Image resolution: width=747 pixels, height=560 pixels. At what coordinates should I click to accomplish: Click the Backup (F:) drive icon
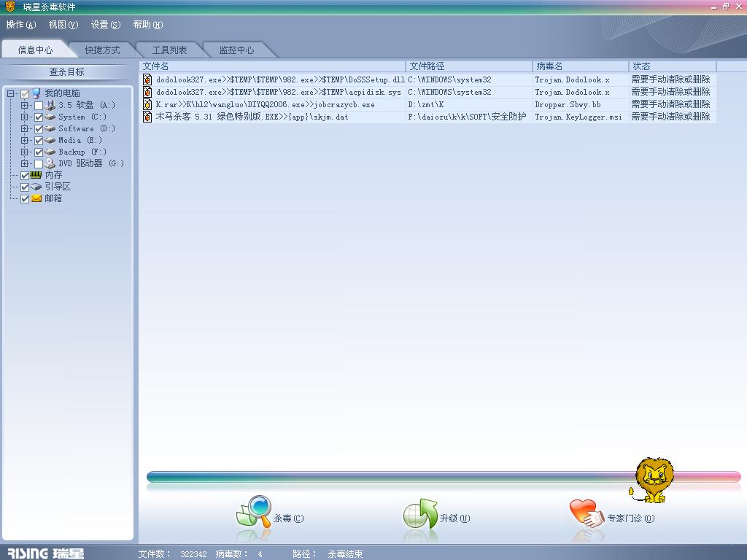pos(50,152)
